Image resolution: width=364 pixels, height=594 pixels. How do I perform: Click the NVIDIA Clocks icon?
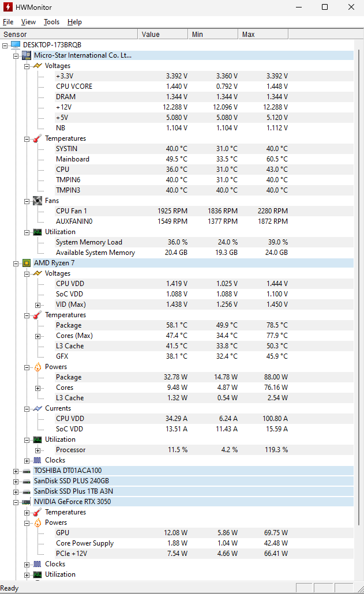[x=37, y=564]
